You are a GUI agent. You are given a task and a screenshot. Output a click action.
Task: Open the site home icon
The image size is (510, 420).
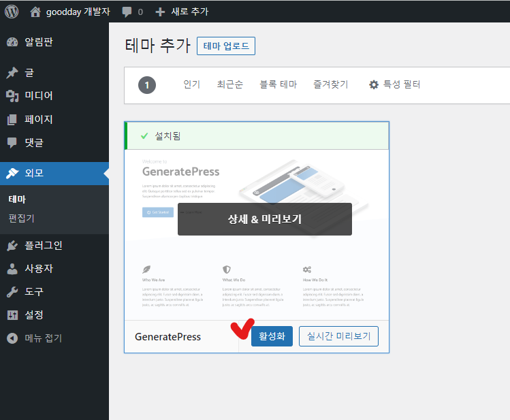coord(35,12)
